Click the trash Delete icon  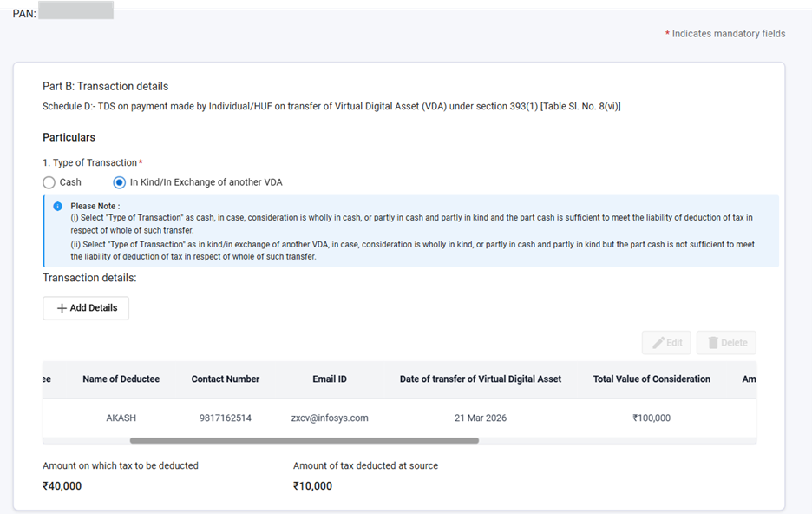click(713, 343)
